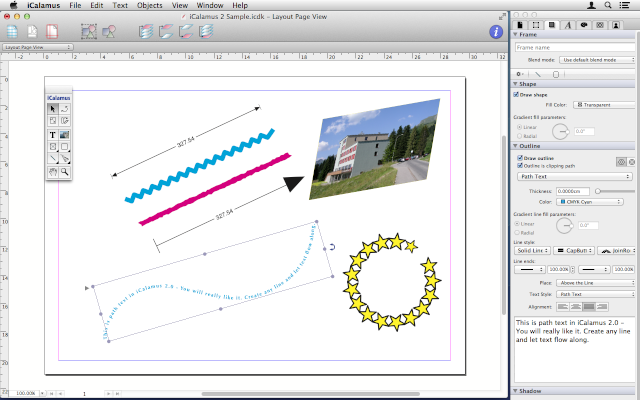
Task: Uncheck the Draw shape checkbox
Action: point(517,95)
